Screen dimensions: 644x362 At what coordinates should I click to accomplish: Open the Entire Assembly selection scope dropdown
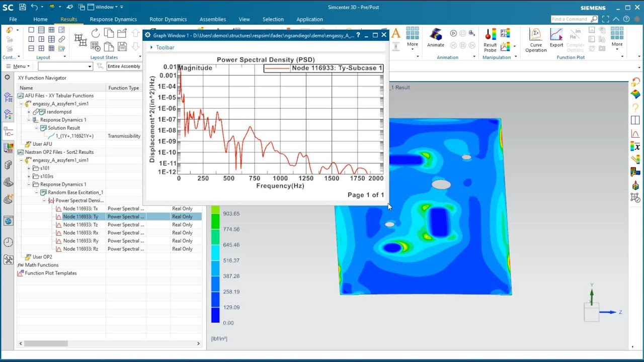[x=125, y=66]
